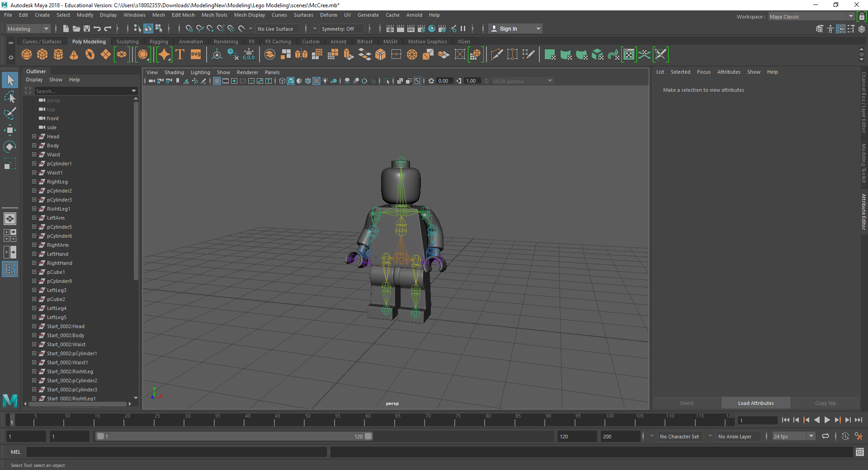
Task: Select the Lasso selection tool
Action: tap(9, 97)
